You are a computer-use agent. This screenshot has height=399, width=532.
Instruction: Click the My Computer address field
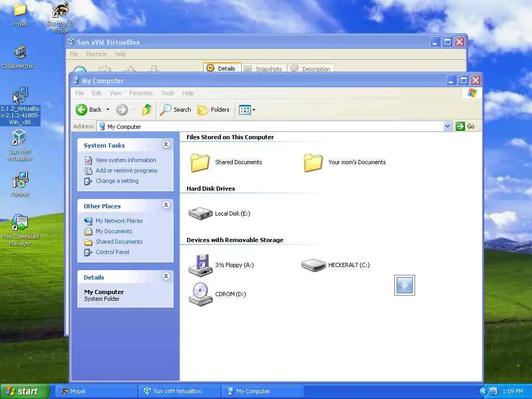click(270, 127)
